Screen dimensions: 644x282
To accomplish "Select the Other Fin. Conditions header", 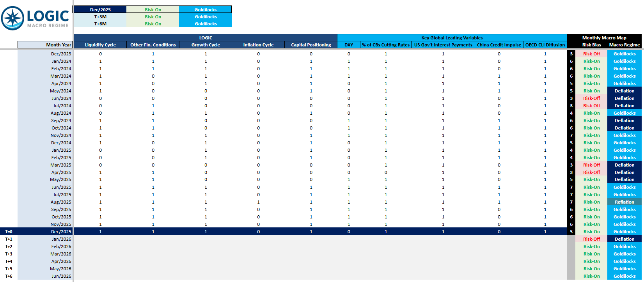I will (x=153, y=45).
